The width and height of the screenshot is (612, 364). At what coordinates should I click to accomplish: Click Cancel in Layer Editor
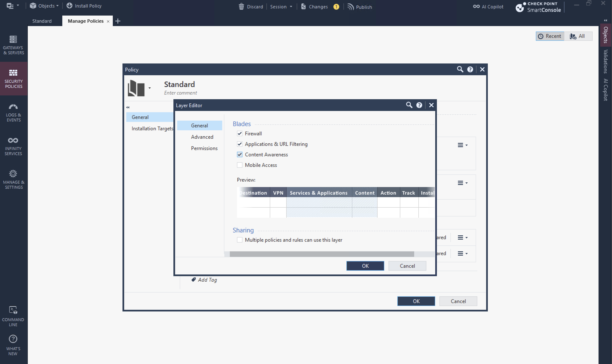[407, 266]
